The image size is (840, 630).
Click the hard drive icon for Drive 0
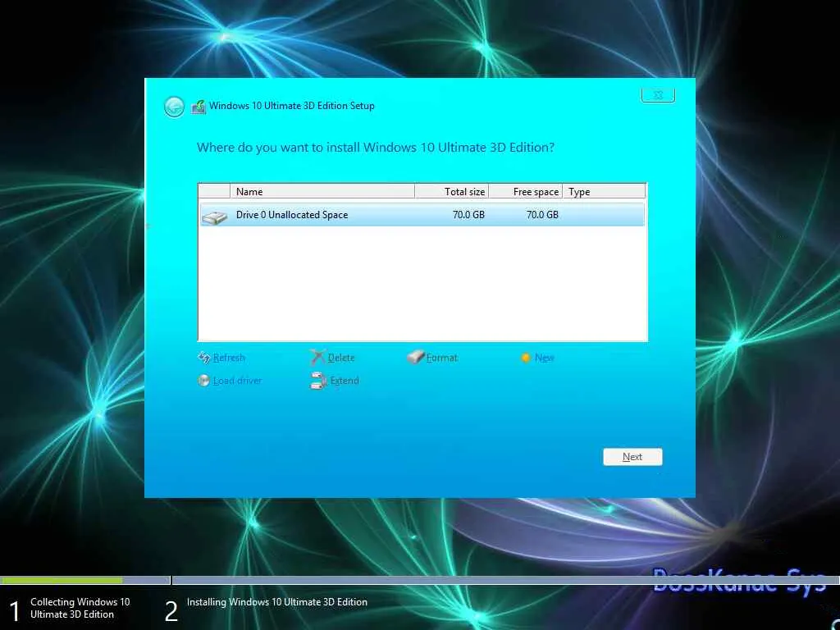(x=215, y=217)
